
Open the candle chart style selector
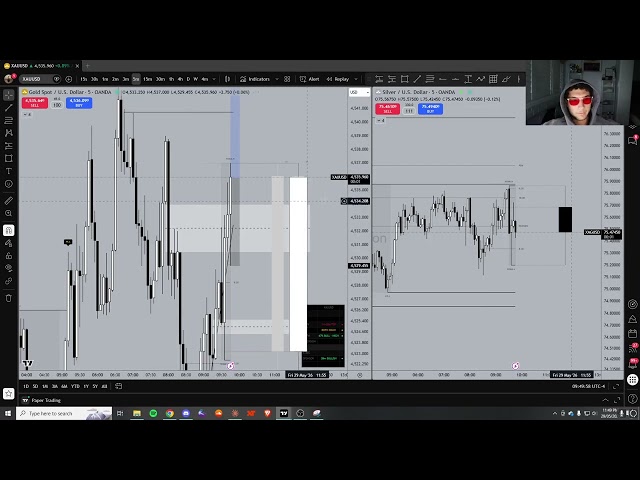[x=228, y=79]
